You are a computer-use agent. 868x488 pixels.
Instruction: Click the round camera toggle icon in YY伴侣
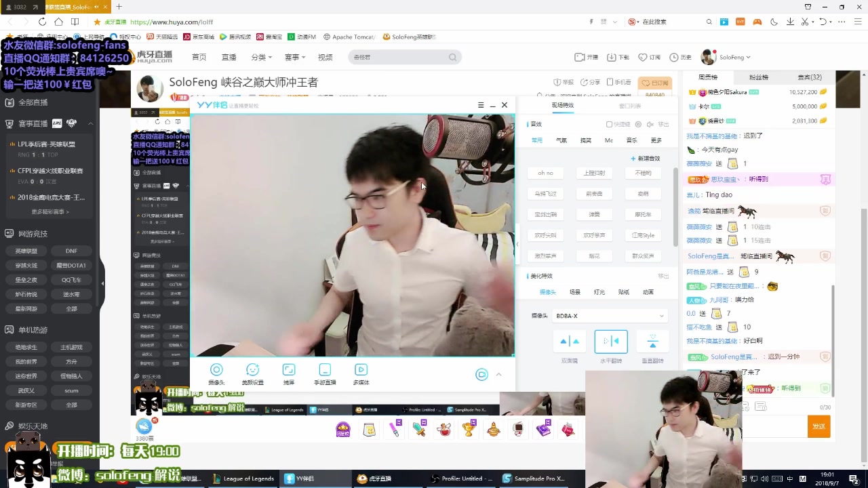point(481,375)
